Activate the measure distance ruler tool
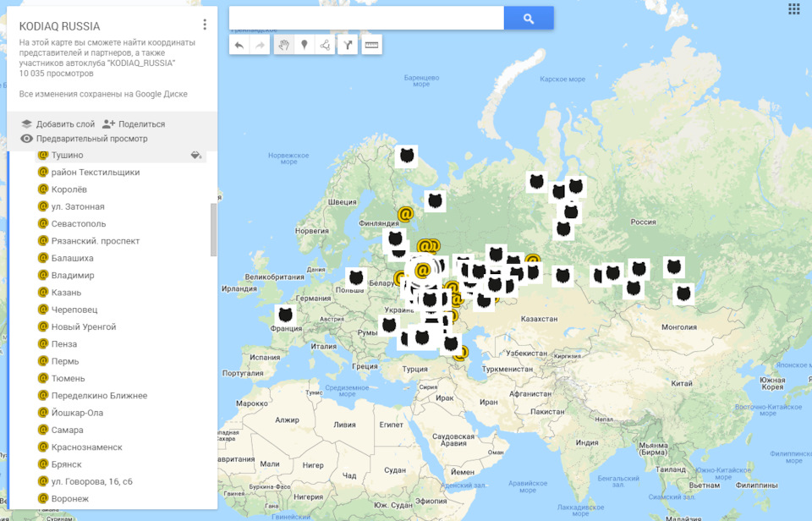 pos(372,45)
